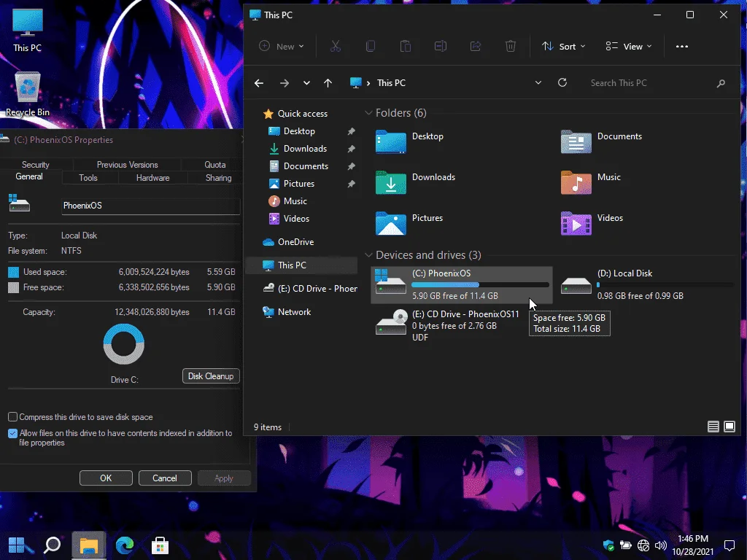Switch to the Previous Versions tab
This screenshot has width=747, height=560.
coord(127,165)
